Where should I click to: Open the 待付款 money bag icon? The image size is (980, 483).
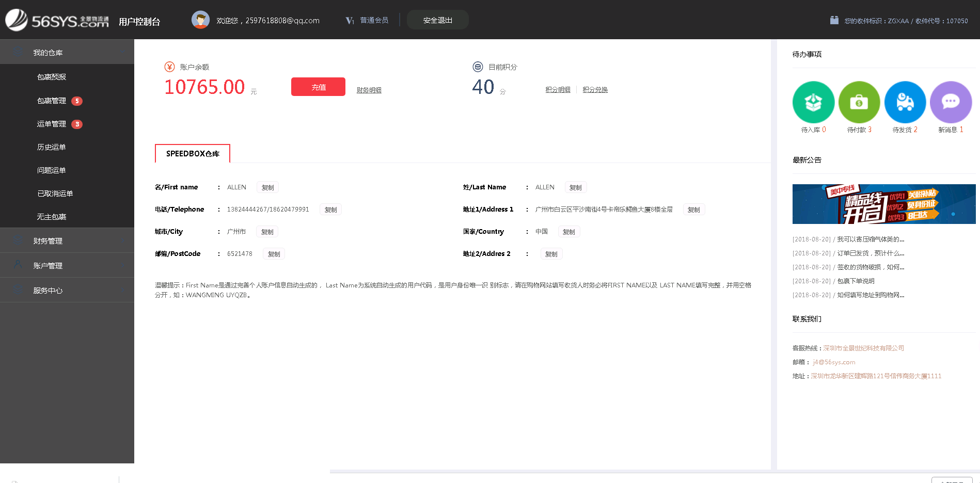859,102
